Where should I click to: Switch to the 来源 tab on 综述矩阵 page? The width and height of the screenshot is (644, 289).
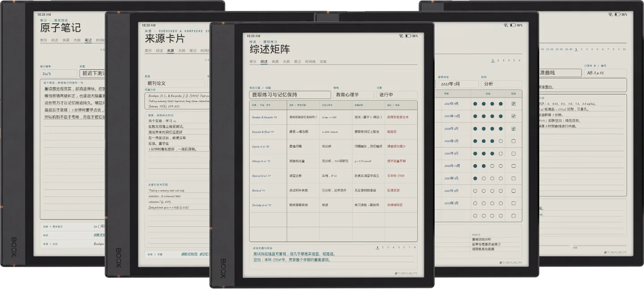275,62
